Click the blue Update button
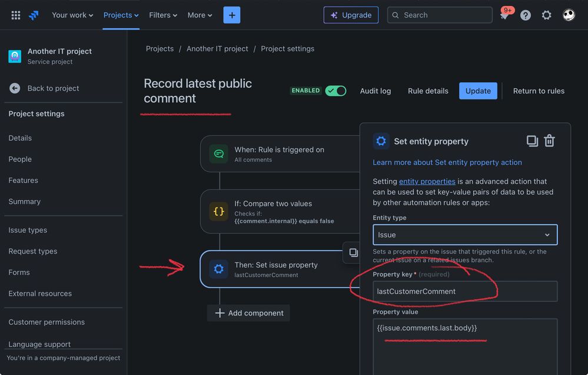Screen dimensions: 588x375 point(478,91)
